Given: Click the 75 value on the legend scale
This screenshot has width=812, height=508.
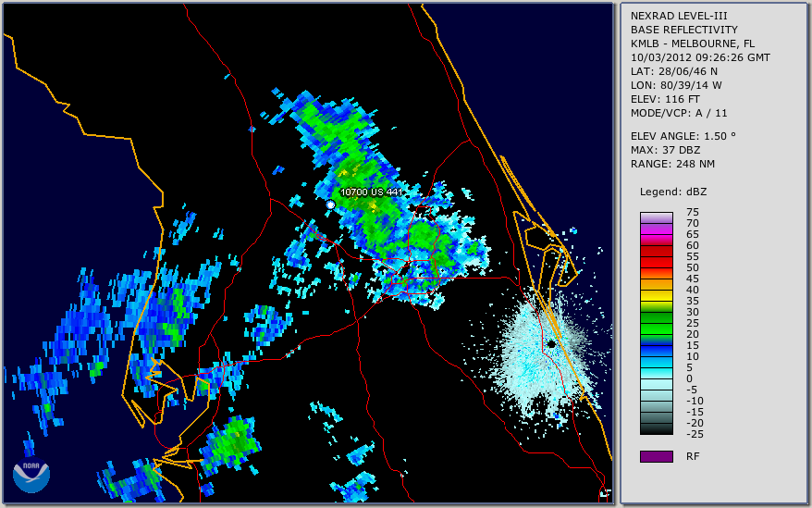Looking at the screenshot, I should [693, 212].
